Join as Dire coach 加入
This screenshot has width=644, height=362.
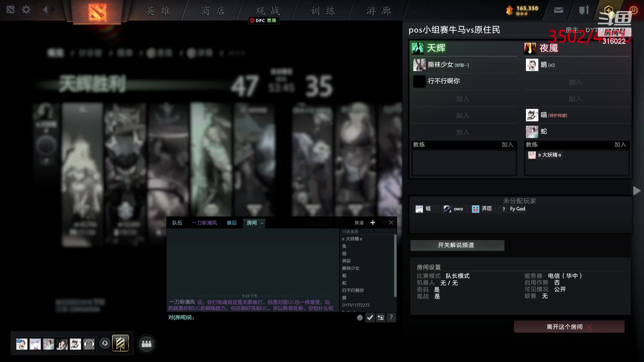tap(620, 144)
